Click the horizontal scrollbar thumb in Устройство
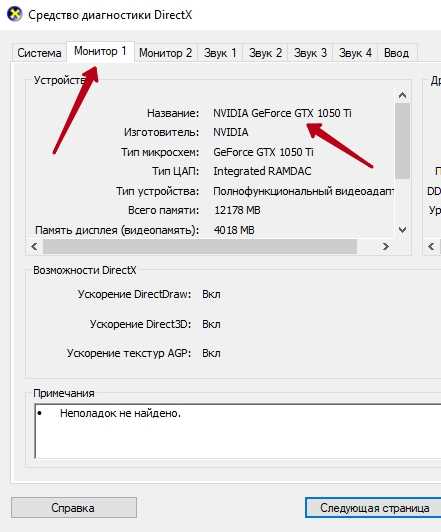Screen dimensions: 441x532 point(200,246)
